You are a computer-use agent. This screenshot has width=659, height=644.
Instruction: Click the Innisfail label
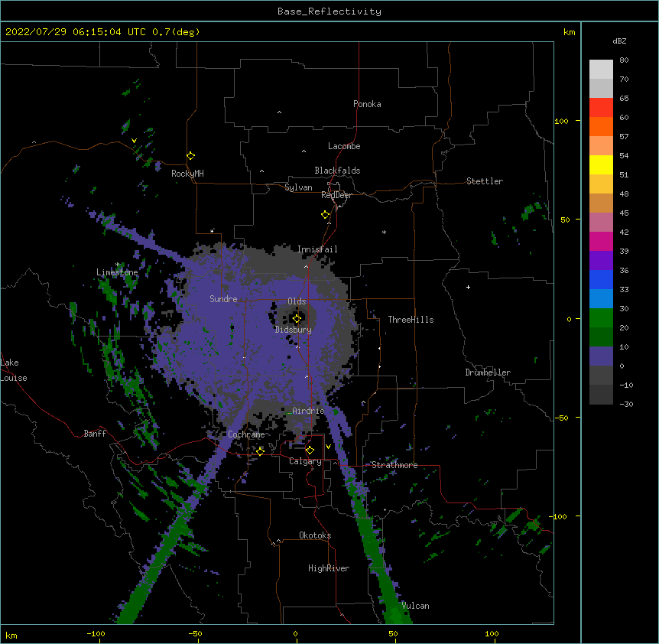(x=317, y=249)
